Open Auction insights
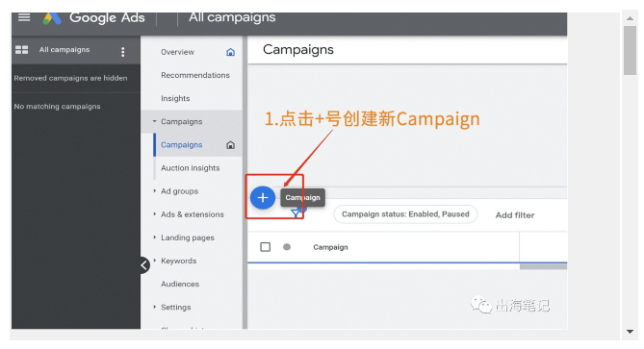 (191, 168)
